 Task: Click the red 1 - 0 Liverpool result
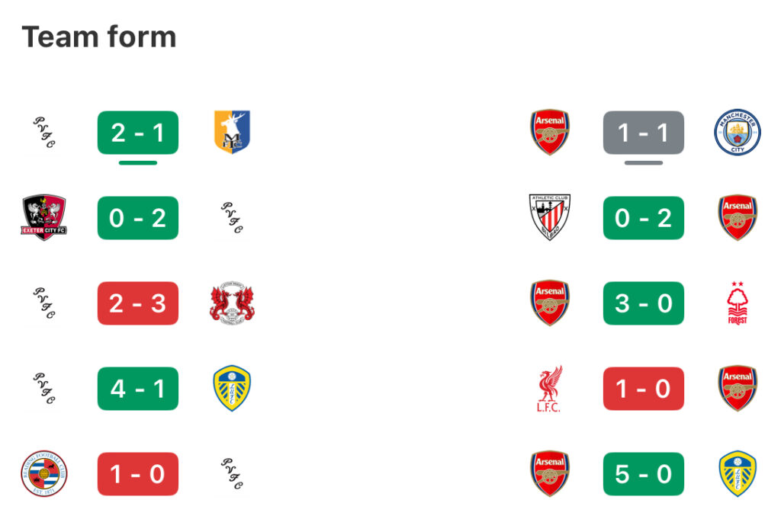[644, 389]
